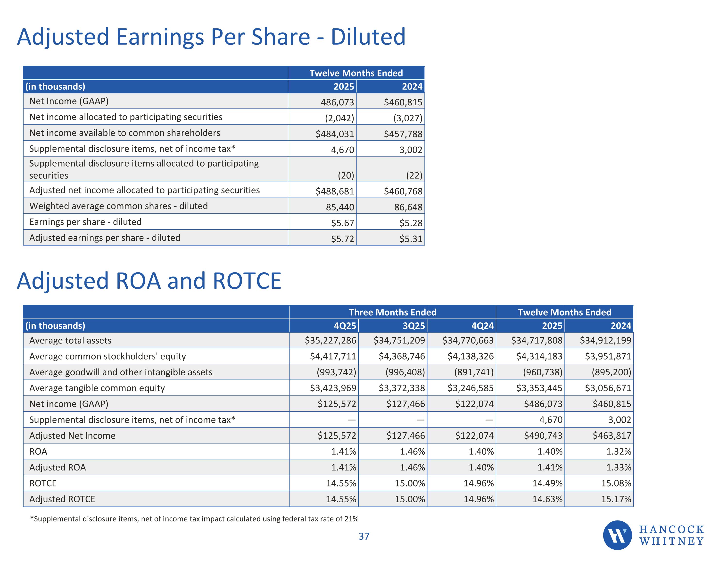Screen dimensions: 728x562
Task: Click the Adjusted Earnings Per Share title
Action: coord(211,37)
